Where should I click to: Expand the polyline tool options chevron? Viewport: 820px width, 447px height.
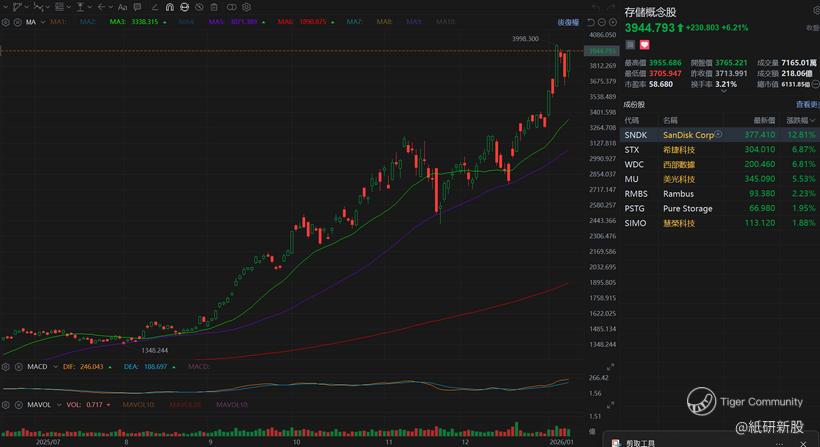click(x=48, y=7)
